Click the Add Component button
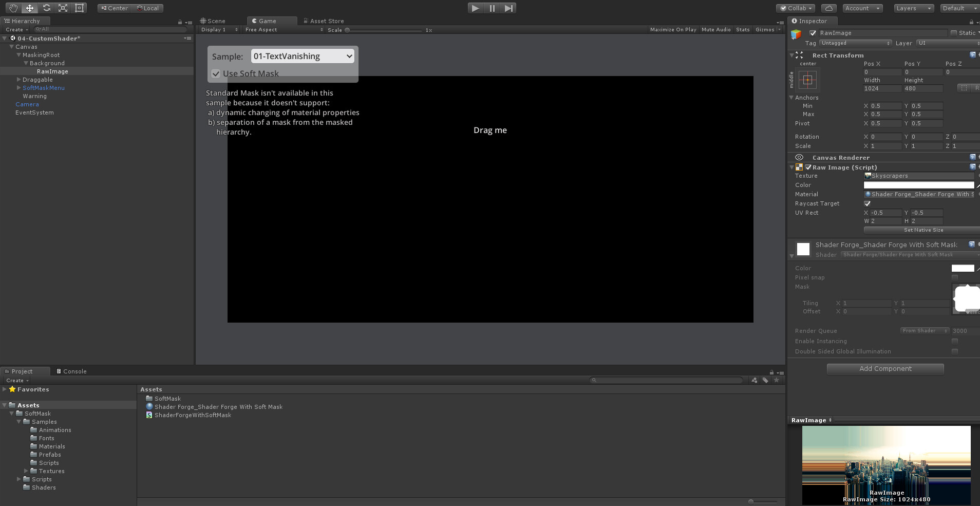 (884, 368)
